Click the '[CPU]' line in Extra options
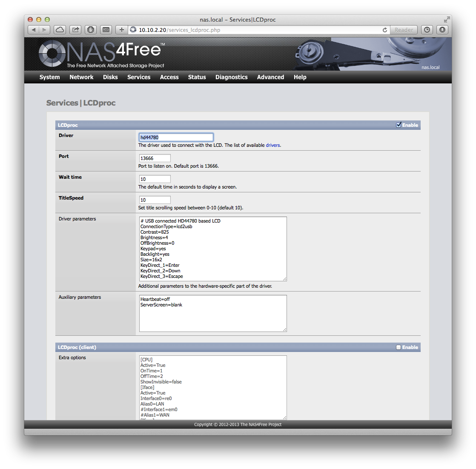 pyautogui.click(x=146, y=360)
